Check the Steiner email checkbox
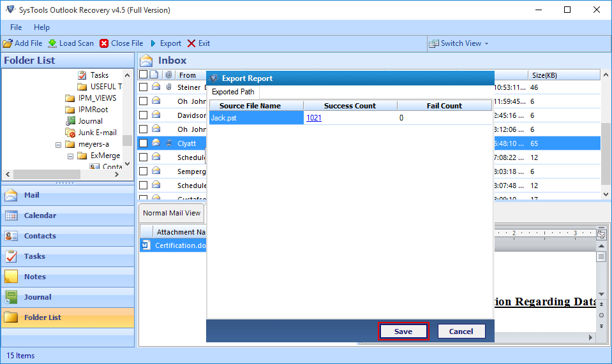612x364 pixels. [143, 87]
